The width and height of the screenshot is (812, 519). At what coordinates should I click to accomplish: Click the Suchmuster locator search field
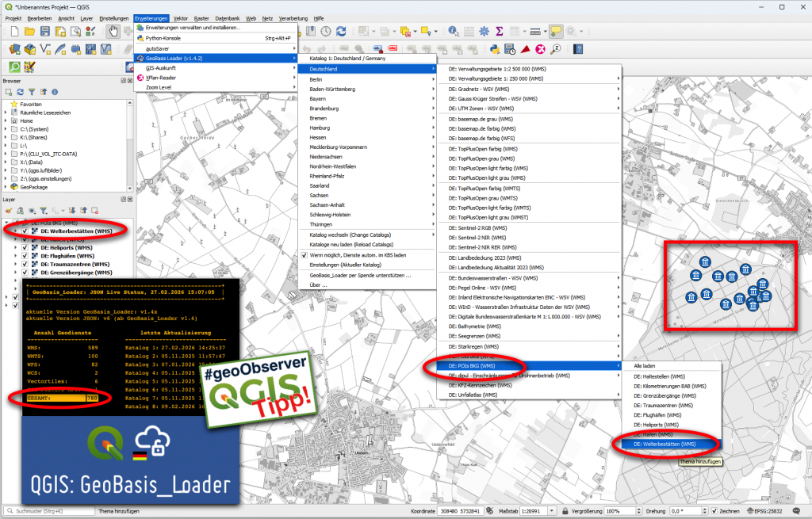tap(49, 511)
